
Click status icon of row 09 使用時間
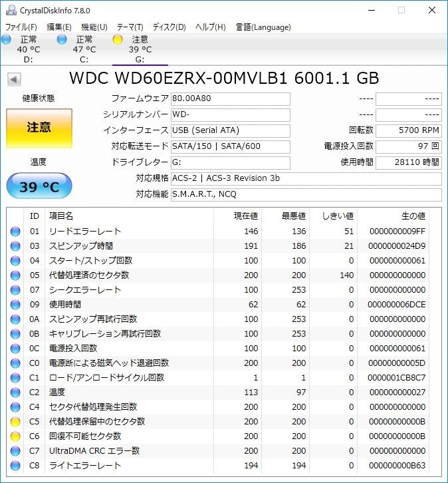coord(15,305)
